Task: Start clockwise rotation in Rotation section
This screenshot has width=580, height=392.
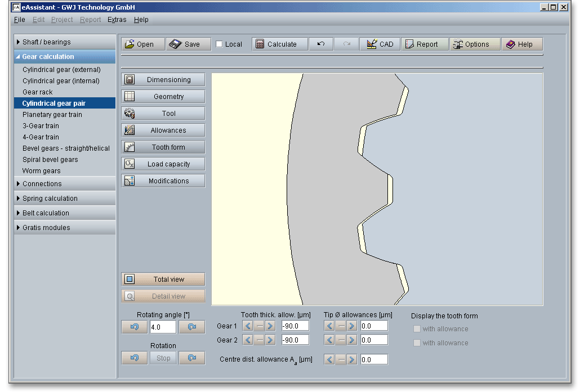Action: (192, 358)
